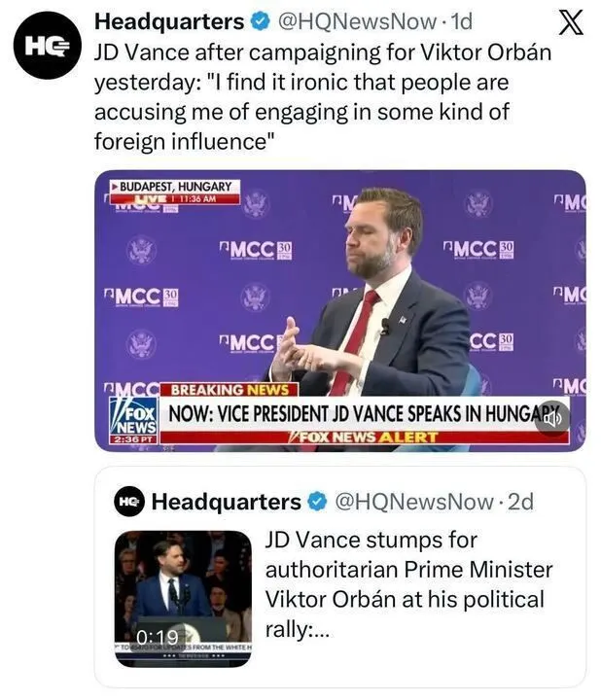601x700 pixels.
Task: Open the Headquarters name in the quoted post
Action: point(226,502)
